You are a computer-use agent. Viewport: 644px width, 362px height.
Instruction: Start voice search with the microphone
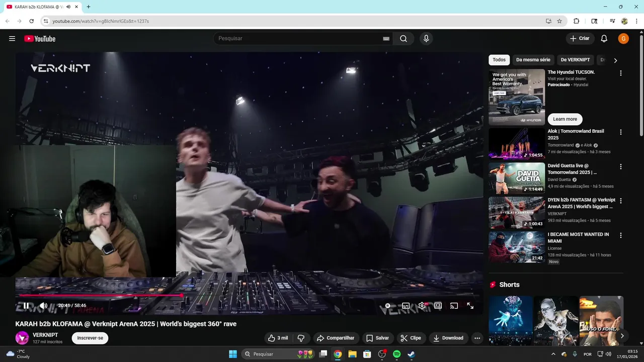(x=426, y=39)
